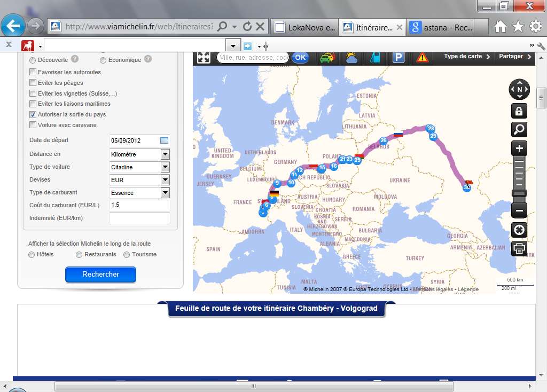Expand map to fullscreen
This screenshot has width=547, height=392.
[204, 58]
